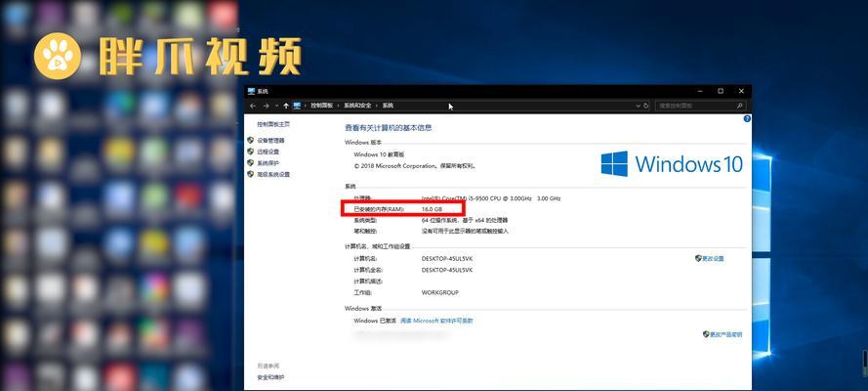The image size is (868, 391).
Task: Click the forward navigation arrow
Action: point(266,106)
